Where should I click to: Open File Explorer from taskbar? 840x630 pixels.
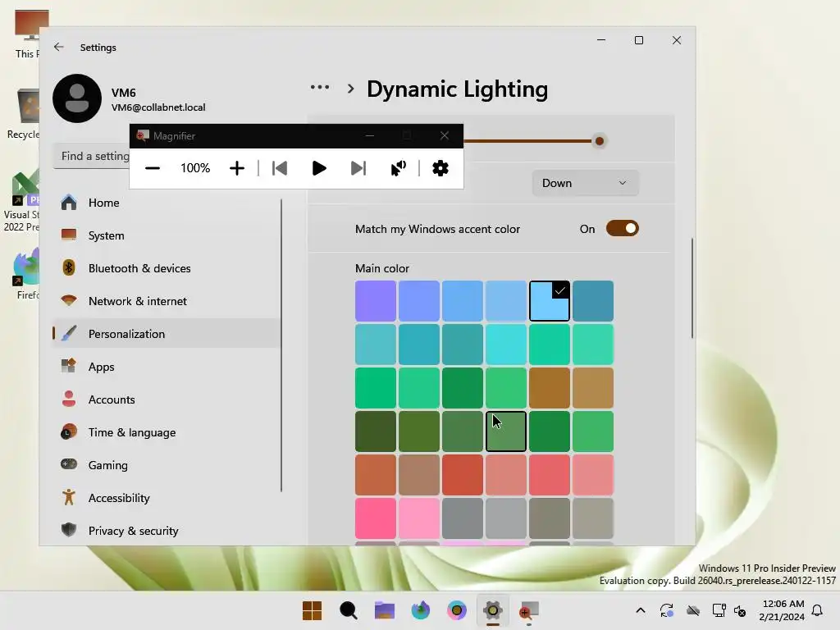click(x=384, y=610)
